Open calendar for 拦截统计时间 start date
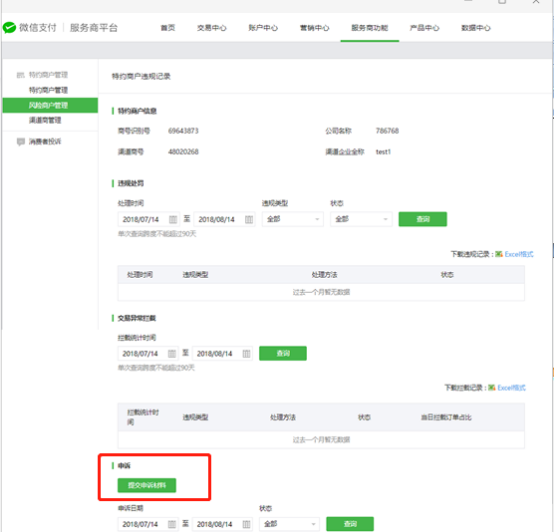The height and width of the screenshot is (532, 554). pyautogui.click(x=172, y=354)
